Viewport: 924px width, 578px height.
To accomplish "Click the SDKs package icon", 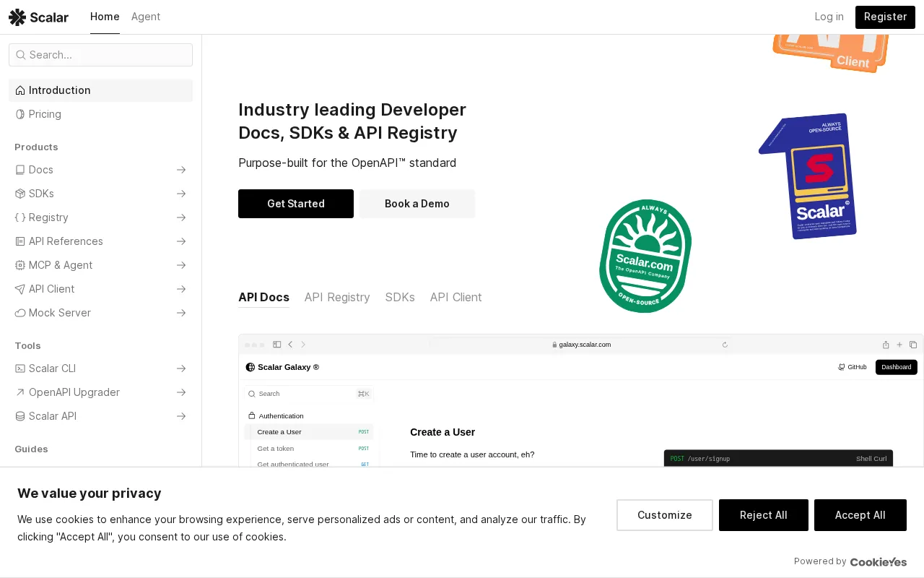I will coord(20,194).
